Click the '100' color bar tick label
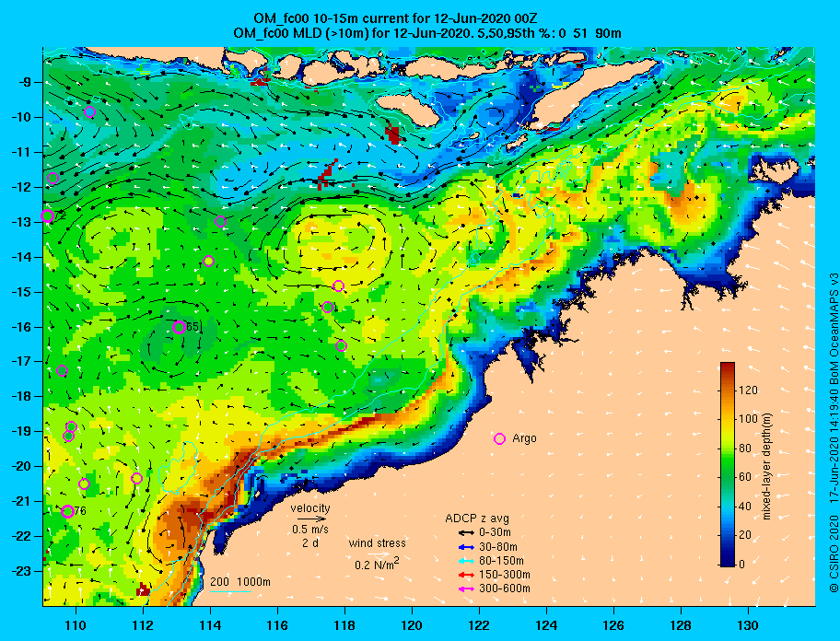Viewport: 840px width, 641px height. pyautogui.click(x=749, y=419)
